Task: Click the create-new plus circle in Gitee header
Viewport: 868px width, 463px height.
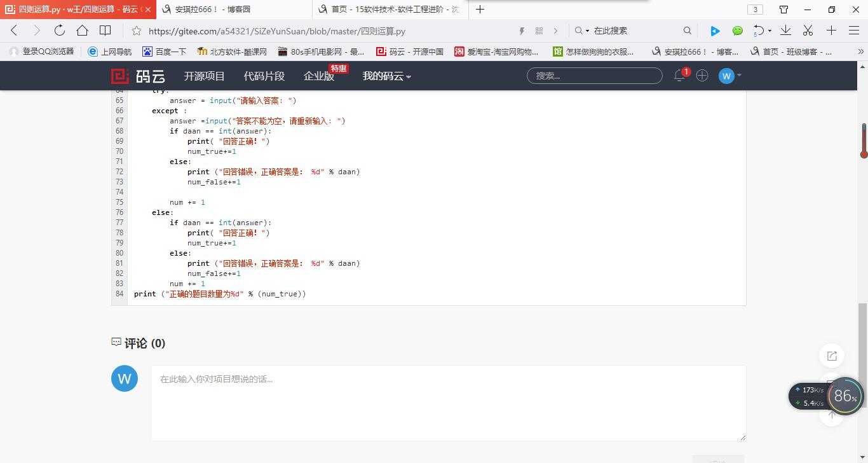Action: click(702, 76)
